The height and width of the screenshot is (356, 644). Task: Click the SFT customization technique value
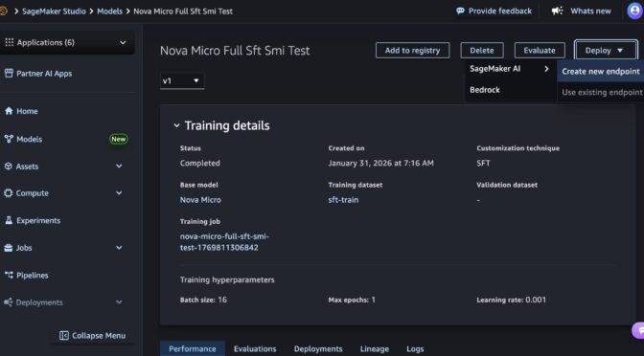click(x=483, y=163)
